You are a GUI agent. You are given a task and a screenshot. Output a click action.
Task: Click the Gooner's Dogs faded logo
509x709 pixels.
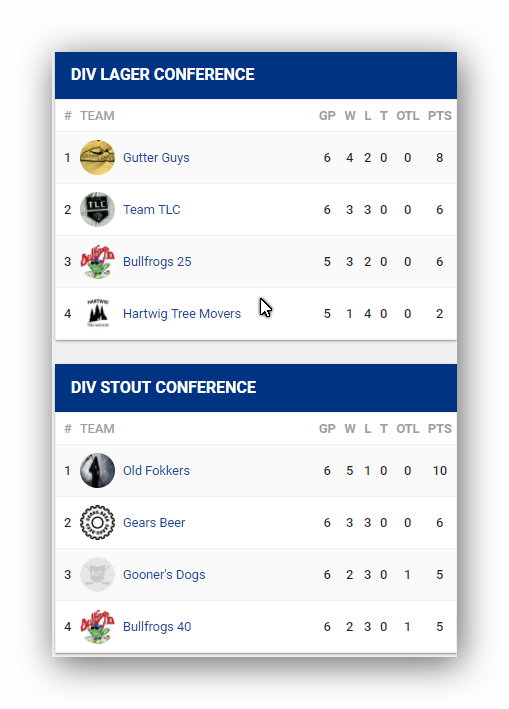coord(97,574)
